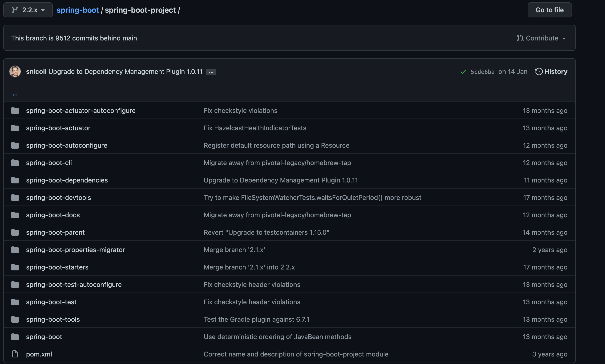Click the pom.xml file icon
605x364 pixels.
pos(15,354)
